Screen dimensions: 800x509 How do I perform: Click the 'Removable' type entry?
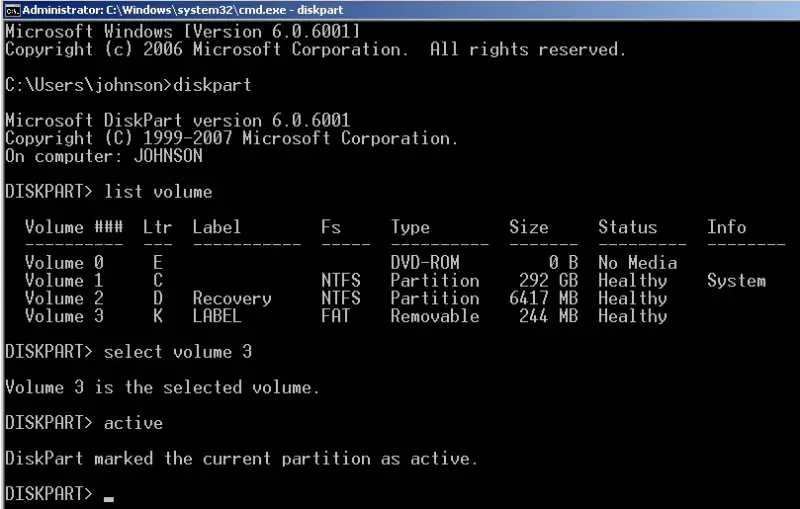(435, 316)
